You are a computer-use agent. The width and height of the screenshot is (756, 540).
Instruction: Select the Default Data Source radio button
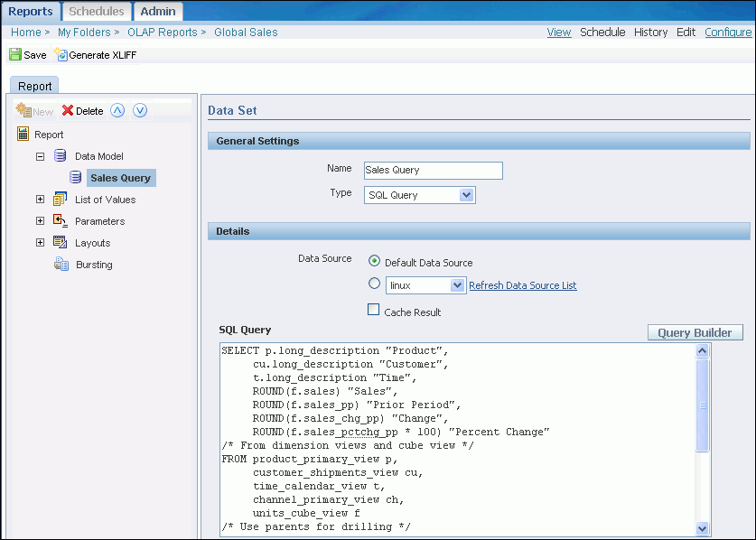tap(374, 262)
